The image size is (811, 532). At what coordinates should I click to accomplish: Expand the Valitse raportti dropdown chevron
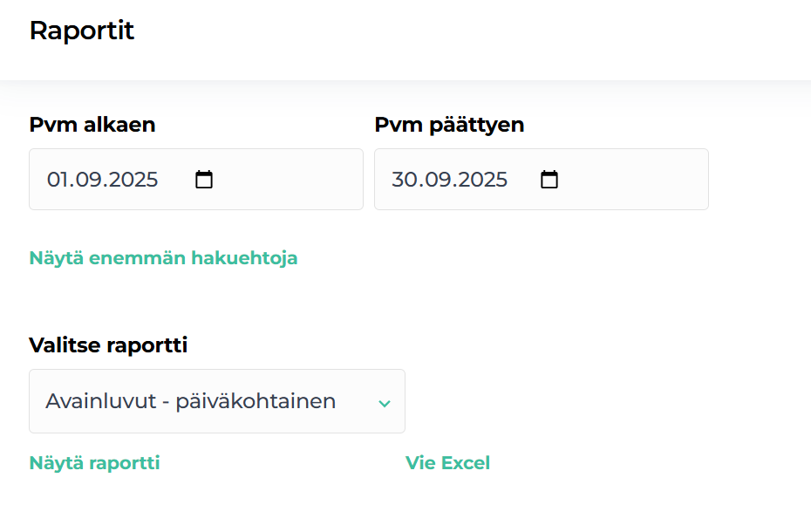385,403
